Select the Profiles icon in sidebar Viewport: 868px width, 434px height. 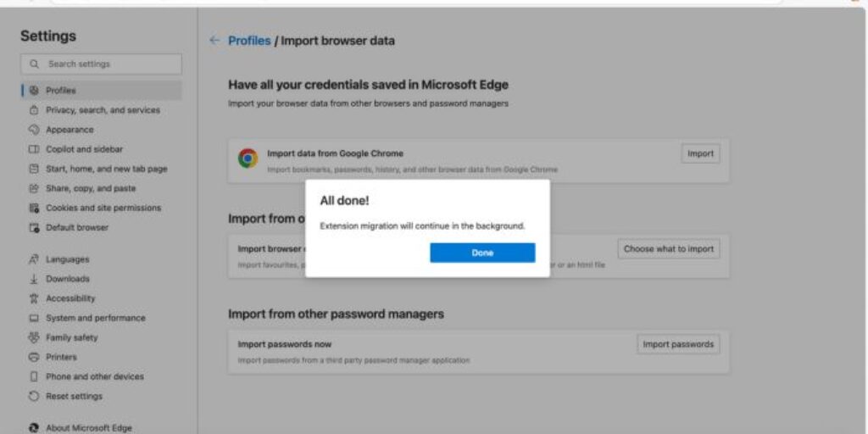(x=34, y=90)
